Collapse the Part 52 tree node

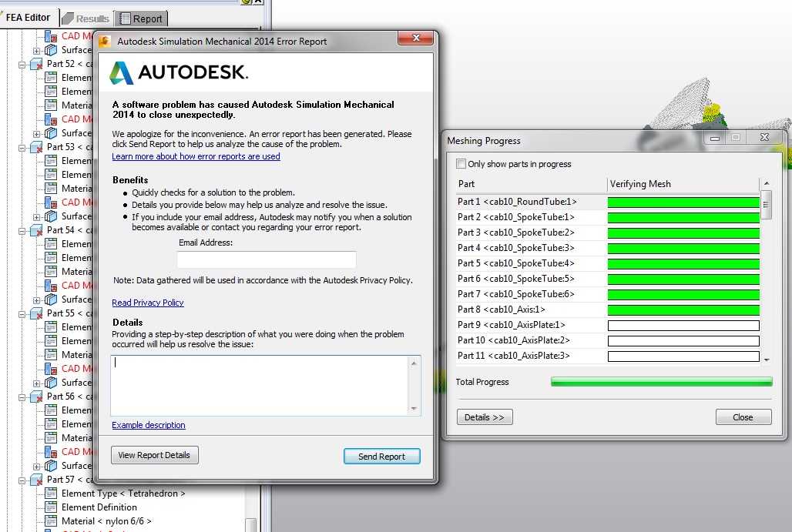click(x=22, y=65)
